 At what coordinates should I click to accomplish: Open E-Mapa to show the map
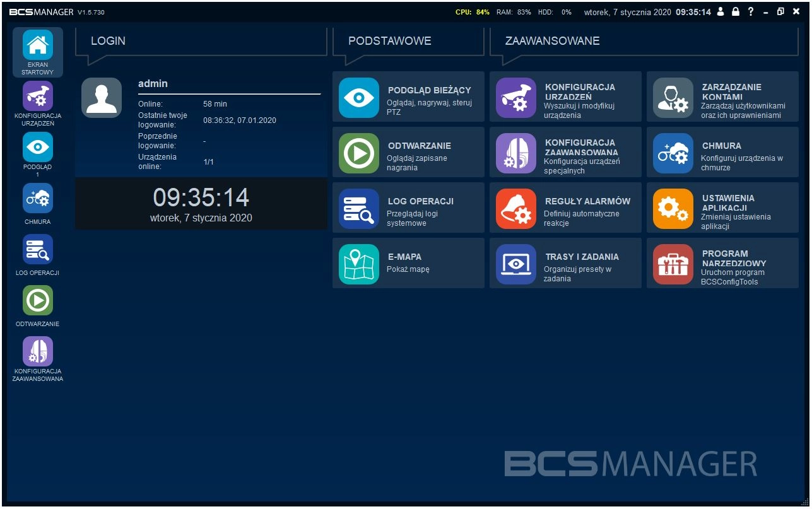coord(408,263)
